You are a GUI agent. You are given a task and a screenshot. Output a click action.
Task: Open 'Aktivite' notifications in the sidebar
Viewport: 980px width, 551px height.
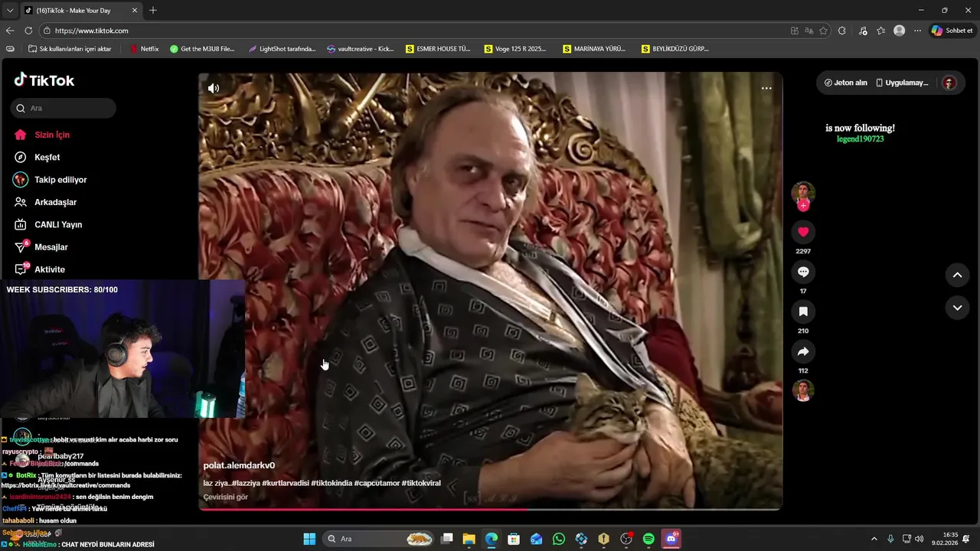pyautogui.click(x=50, y=269)
